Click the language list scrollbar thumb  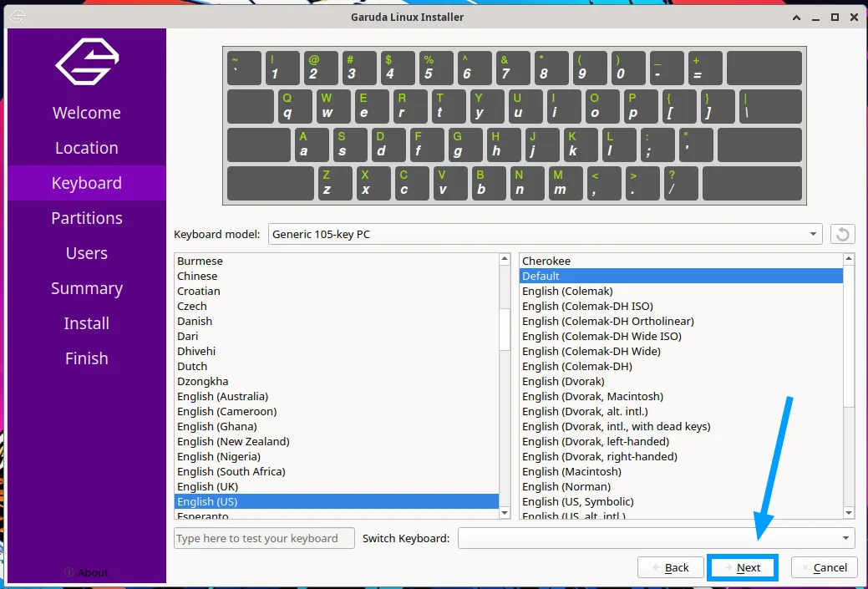click(505, 329)
